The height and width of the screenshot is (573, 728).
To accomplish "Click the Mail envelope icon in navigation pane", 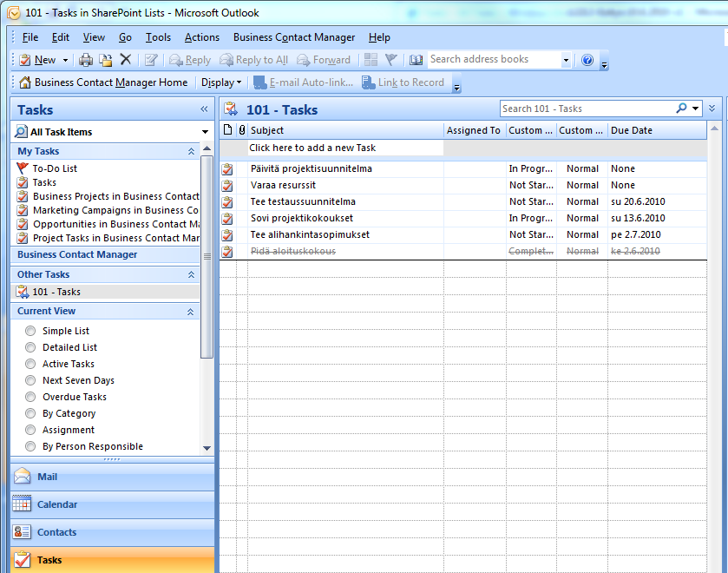I will click(x=22, y=477).
